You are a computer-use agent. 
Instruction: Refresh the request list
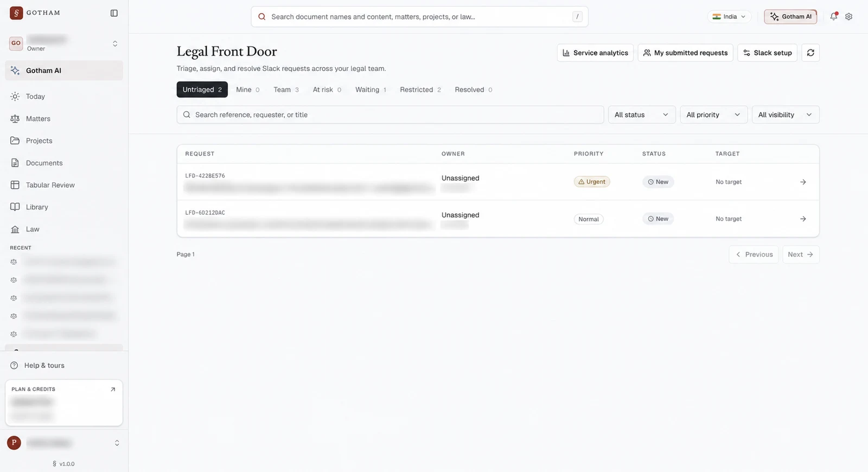pyautogui.click(x=810, y=53)
